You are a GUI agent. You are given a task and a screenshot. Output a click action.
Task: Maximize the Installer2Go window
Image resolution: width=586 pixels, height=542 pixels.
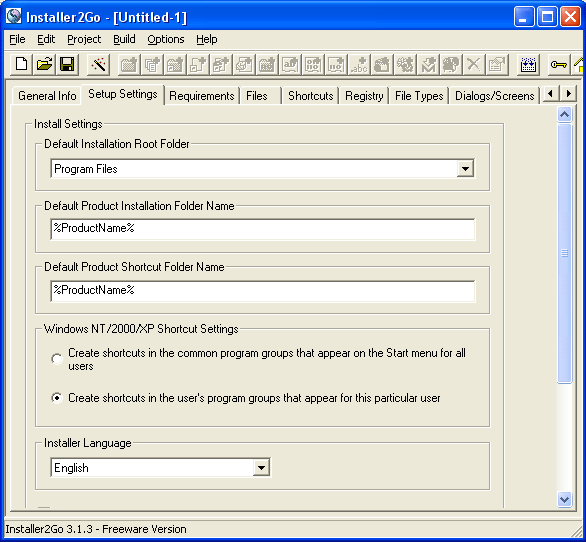point(548,16)
